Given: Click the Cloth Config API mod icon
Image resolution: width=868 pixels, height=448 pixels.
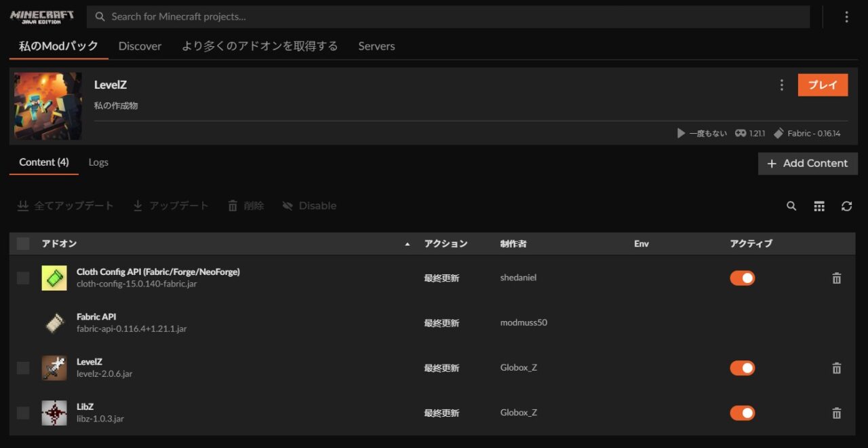Looking at the screenshot, I should pos(54,278).
